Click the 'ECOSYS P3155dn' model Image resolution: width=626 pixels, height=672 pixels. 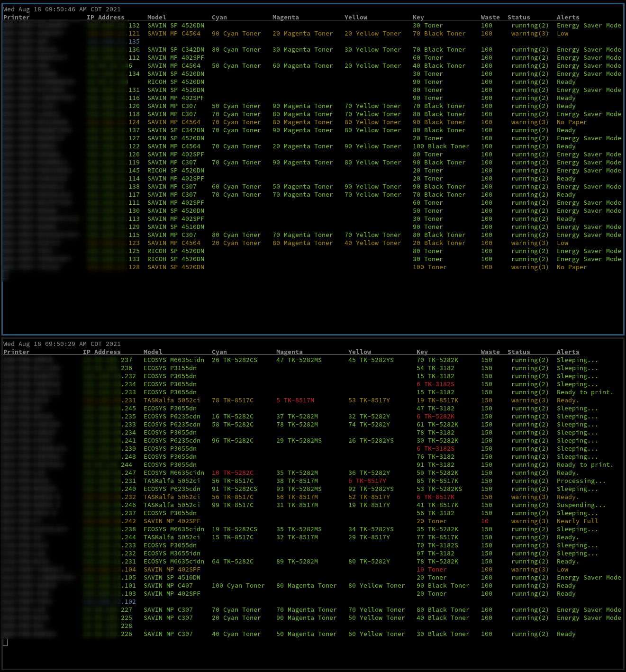tap(170, 368)
